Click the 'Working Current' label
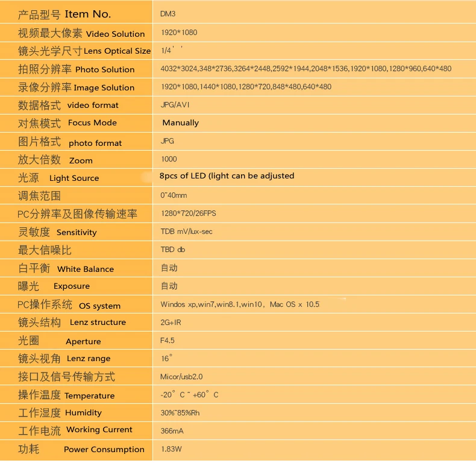The width and height of the screenshot is (476, 463). (x=99, y=430)
